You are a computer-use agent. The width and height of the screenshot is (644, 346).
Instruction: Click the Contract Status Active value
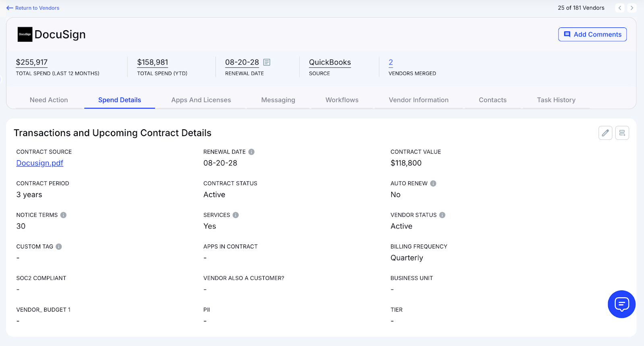pos(214,195)
